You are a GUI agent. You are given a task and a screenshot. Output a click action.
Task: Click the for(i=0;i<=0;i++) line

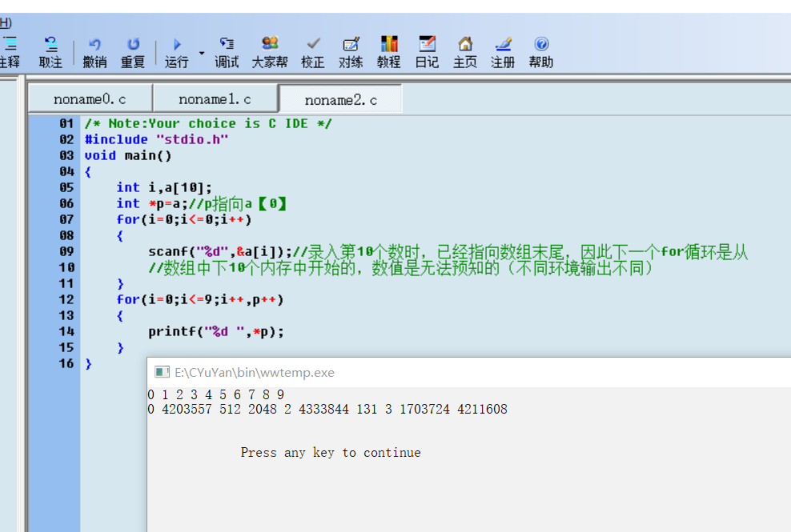(x=184, y=220)
